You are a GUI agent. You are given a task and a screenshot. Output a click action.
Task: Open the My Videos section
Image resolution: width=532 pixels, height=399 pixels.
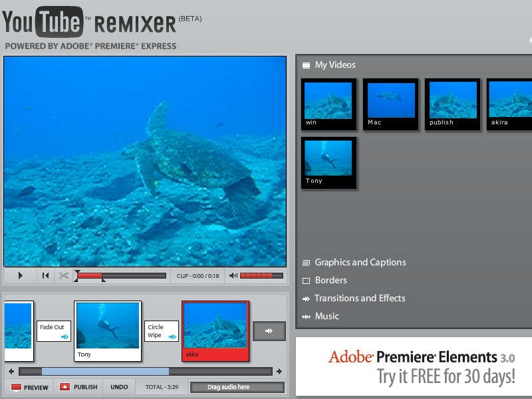tap(335, 65)
